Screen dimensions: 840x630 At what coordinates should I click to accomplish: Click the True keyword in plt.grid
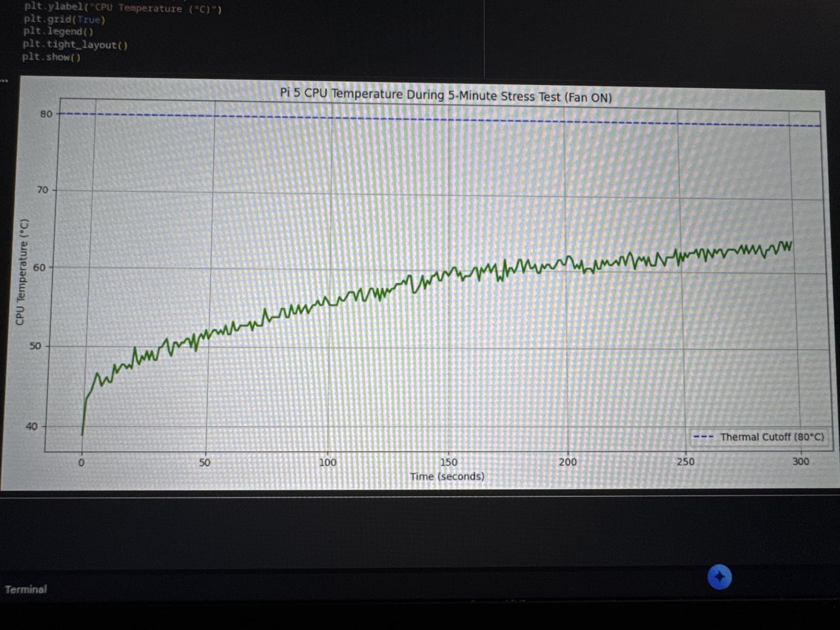[90, 21]
